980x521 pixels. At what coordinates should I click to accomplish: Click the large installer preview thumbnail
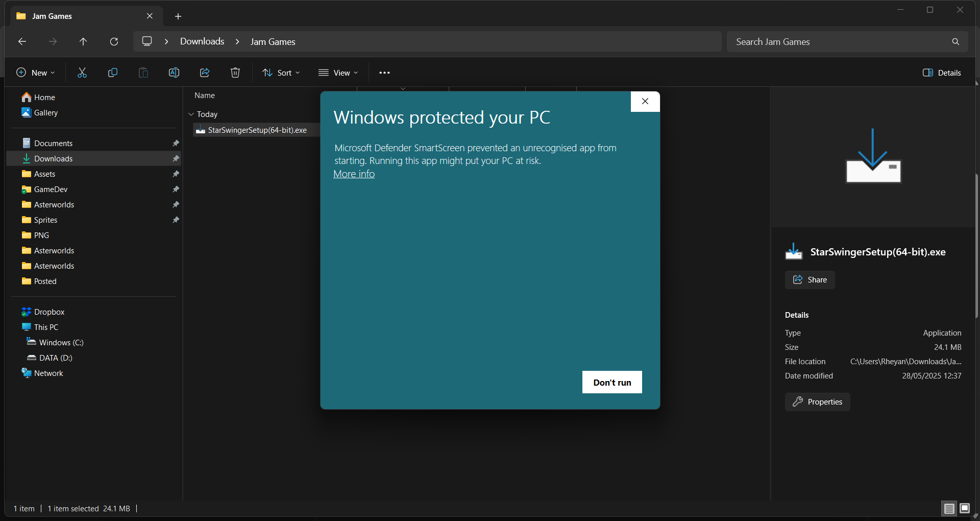click(873, 156)
